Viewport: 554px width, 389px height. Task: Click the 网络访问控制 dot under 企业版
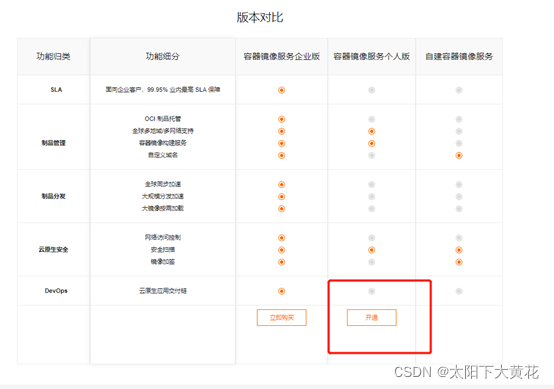point(282,238)
